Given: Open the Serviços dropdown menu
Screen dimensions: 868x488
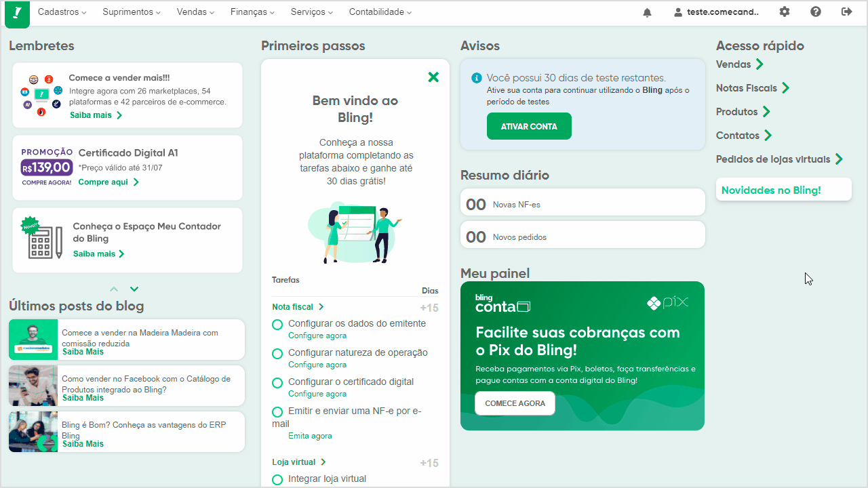Looking at the screenshot, I should (x=313, y=12).
